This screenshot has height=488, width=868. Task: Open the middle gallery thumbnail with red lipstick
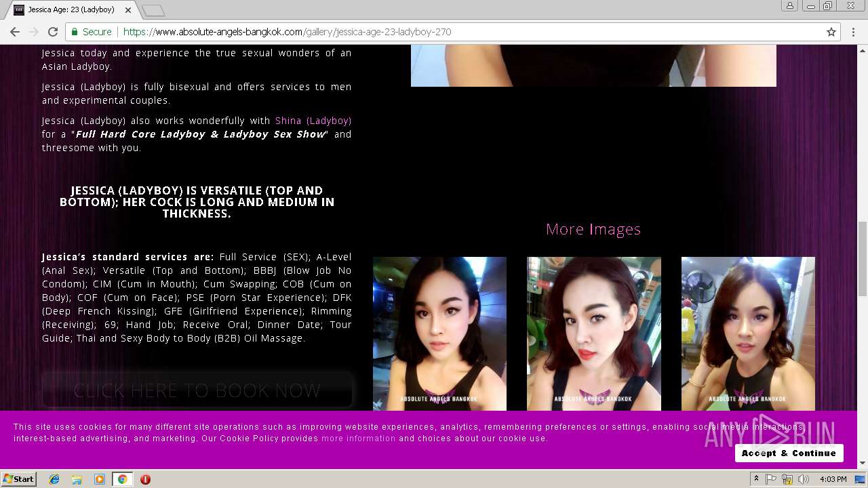point(594,333)
